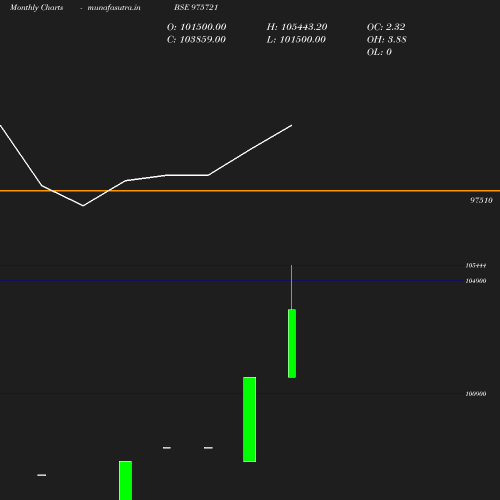Image resolution: width=500 pixels, height=500 pixels.
Task: Click the 97510 price label
Action: pos(481,200)
